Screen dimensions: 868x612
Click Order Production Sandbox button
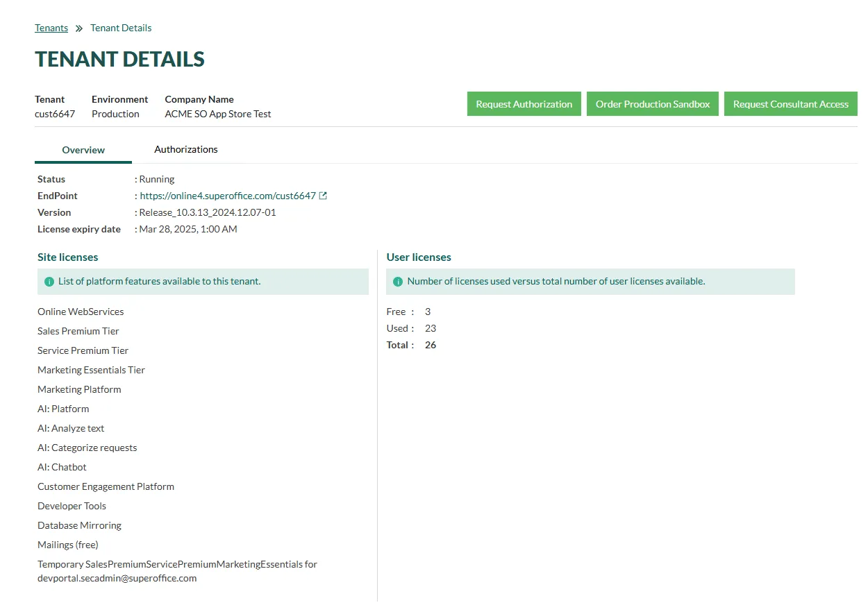pyautogui.click(x=652, y=104)
